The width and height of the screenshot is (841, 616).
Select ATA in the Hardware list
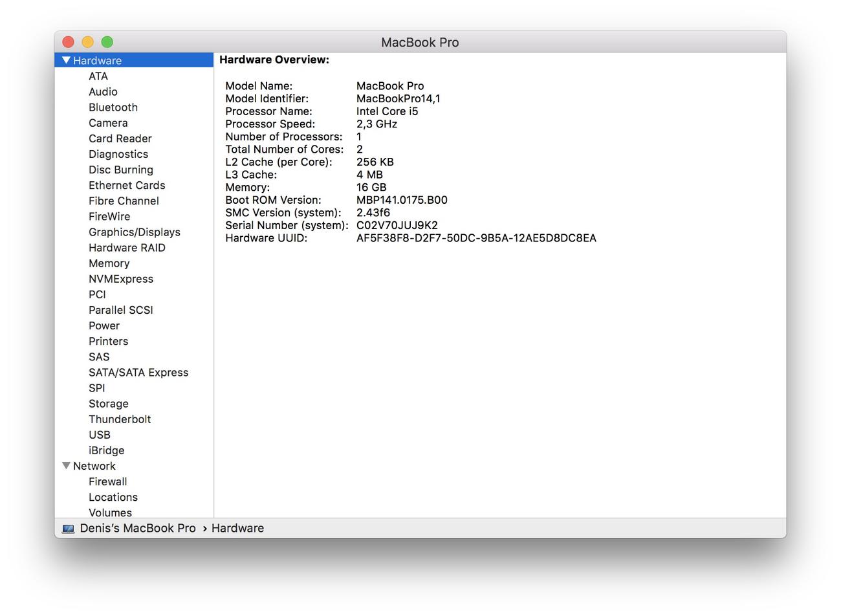pos(98,76)
